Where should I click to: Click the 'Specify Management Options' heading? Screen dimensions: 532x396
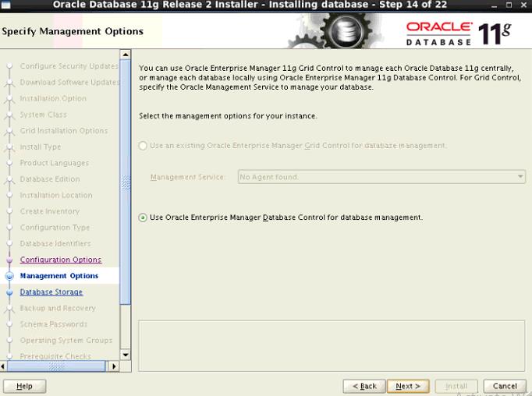pyautogui.click(x=73, y=31)
